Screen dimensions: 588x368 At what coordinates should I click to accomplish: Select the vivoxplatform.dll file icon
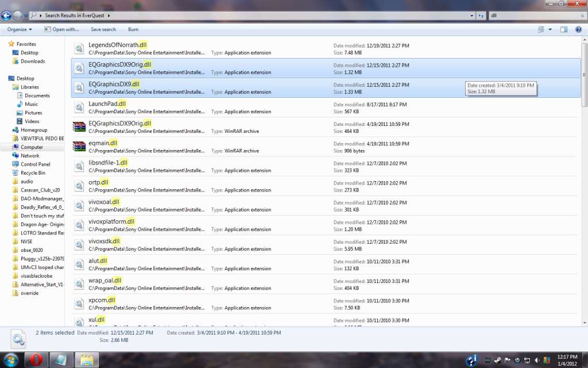[79, 225]
